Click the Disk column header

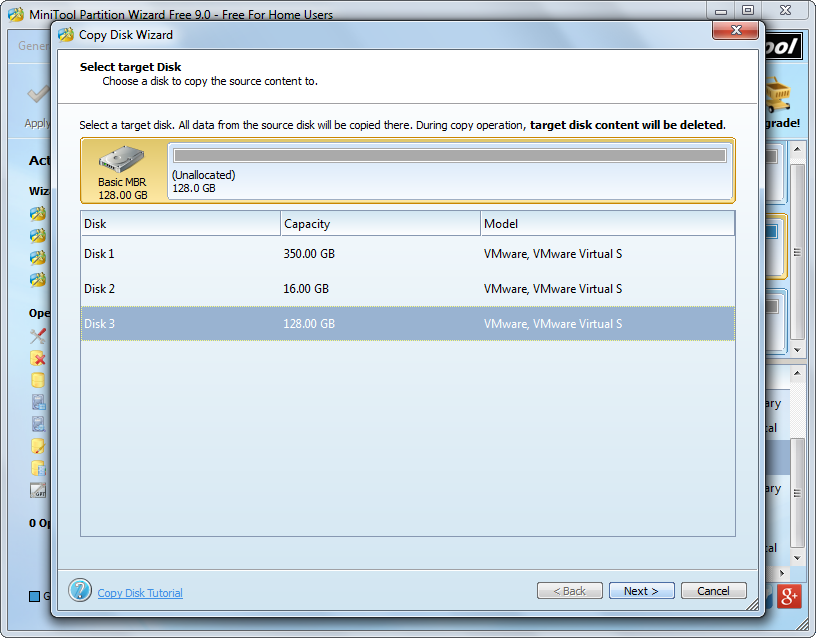180,224
